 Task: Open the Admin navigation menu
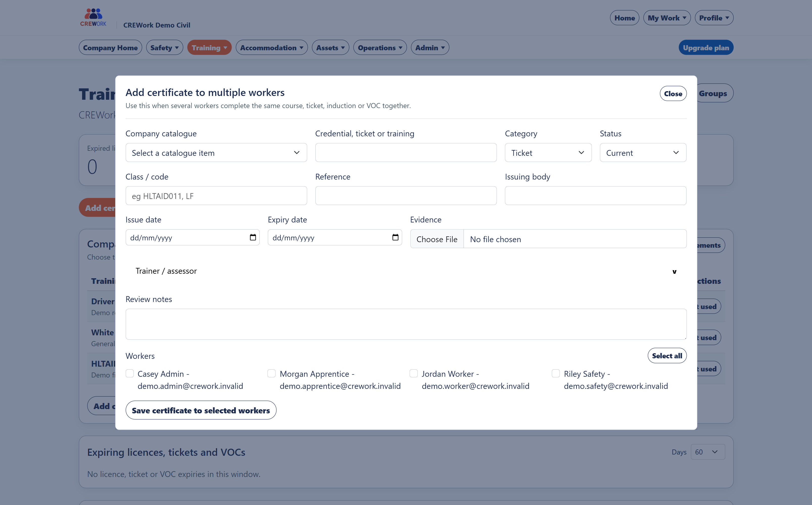pyautogui.click(x=430, y=48)
